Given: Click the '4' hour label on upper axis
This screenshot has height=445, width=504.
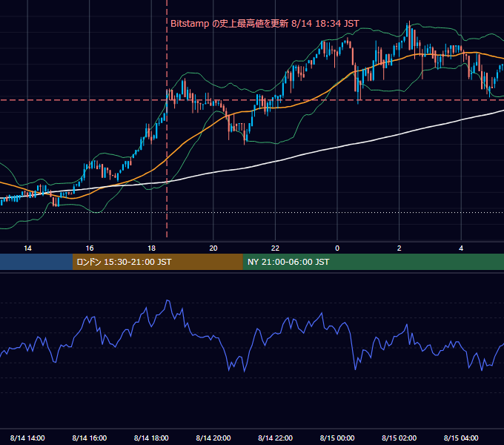Looking at the screenshot, I should coord(461,248).
